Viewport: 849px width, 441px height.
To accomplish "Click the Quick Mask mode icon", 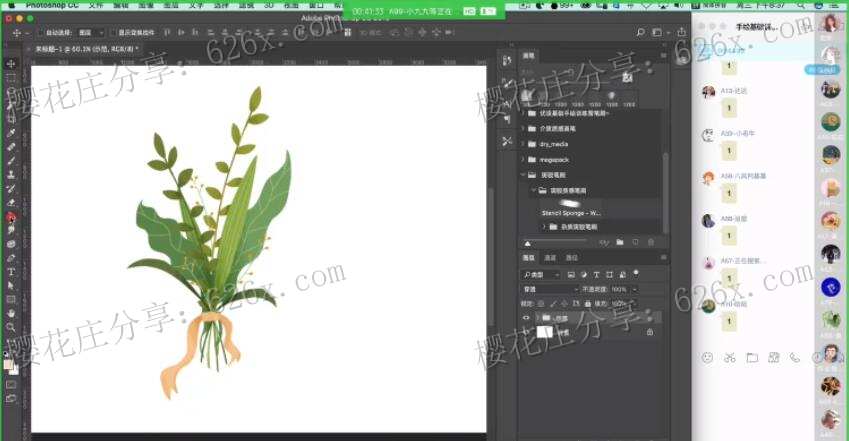I will coord(11,384).
